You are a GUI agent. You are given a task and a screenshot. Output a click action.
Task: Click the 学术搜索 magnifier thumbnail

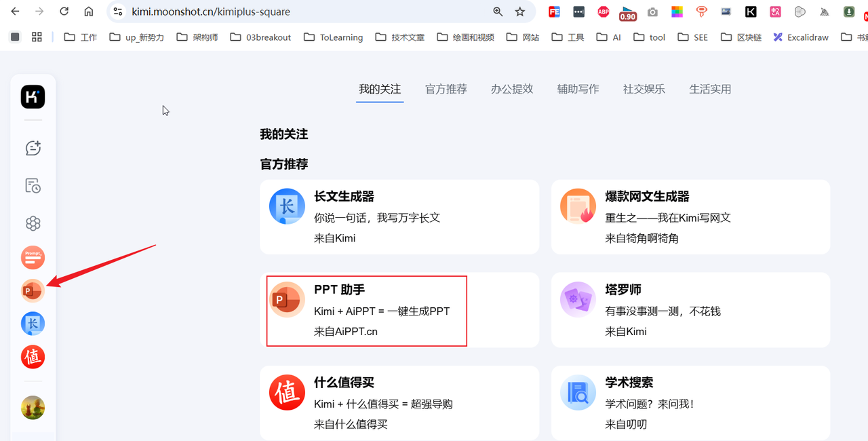pyautogui.click(x=578, y=392)
